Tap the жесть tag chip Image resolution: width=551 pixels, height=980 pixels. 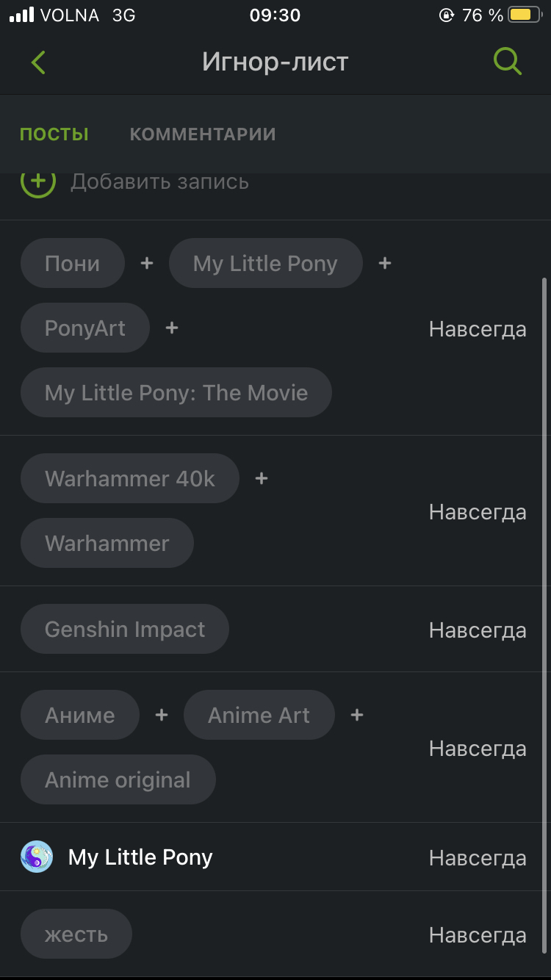pos(76,934)
